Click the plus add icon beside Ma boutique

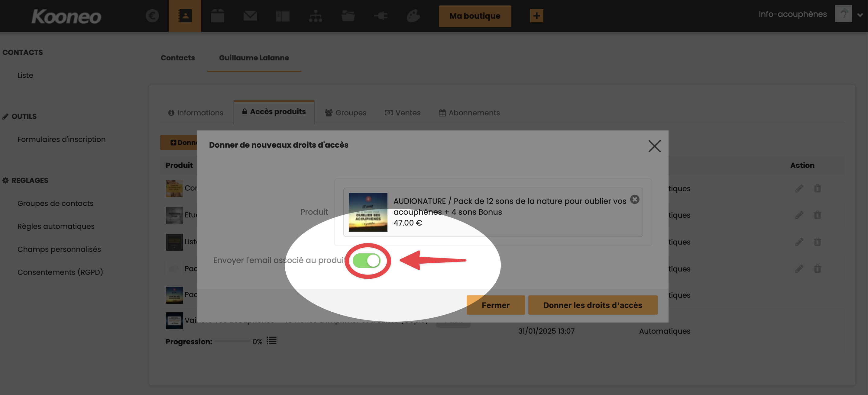tap(536, 16)
